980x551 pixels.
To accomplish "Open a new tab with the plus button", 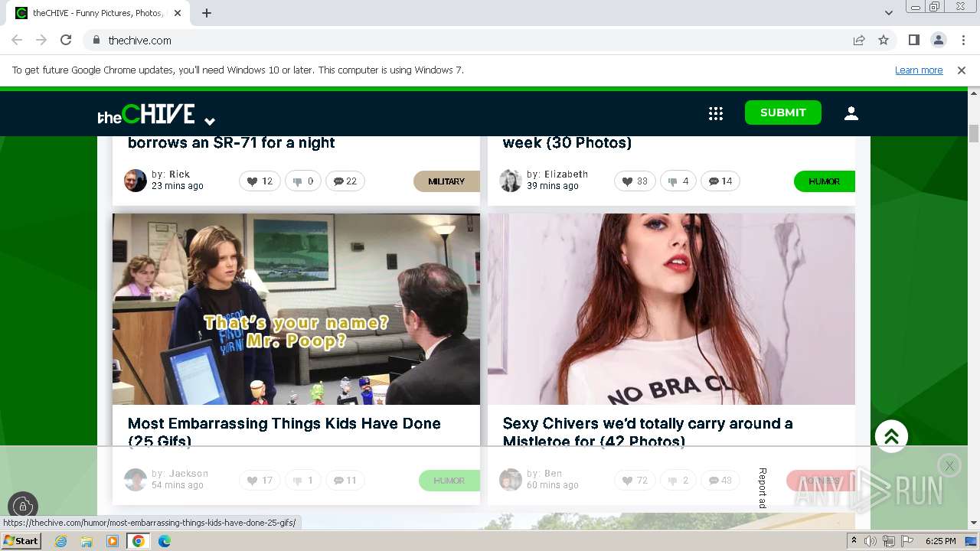I will click(207, 13).
